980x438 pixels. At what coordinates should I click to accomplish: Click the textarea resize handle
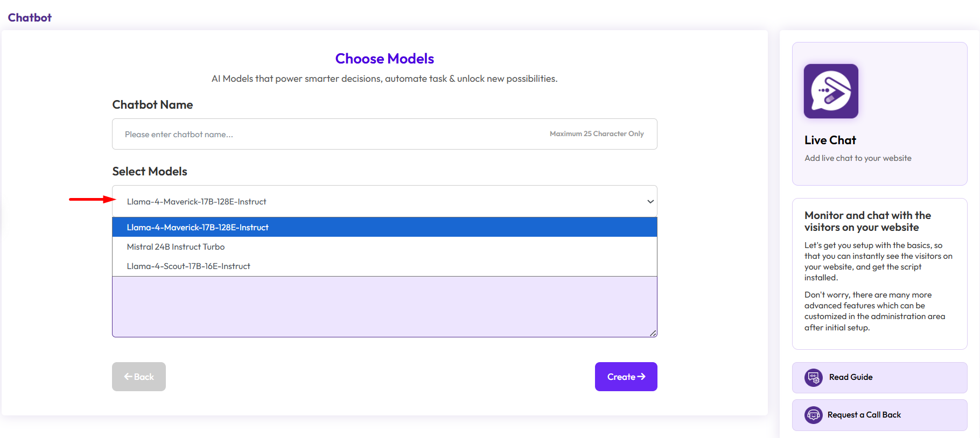pyautogui.click(x=653, y=333)
